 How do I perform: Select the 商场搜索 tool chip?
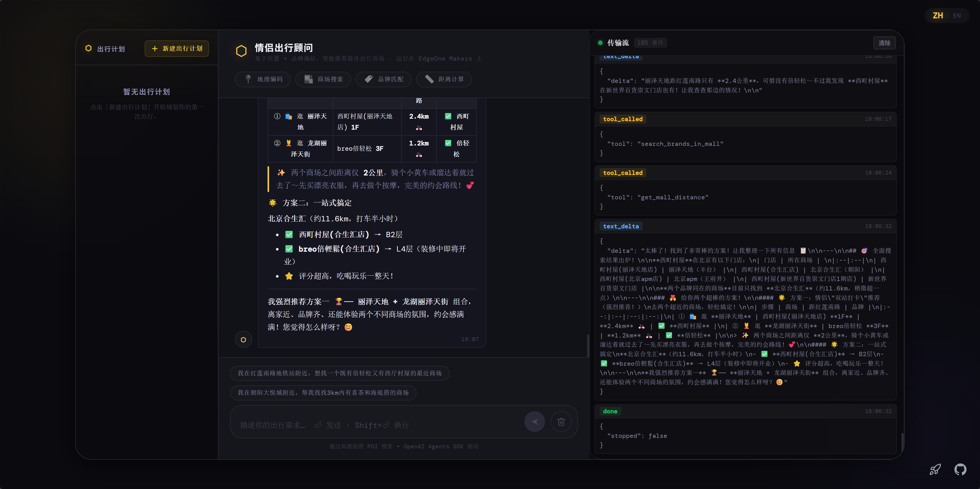point(323,79)
